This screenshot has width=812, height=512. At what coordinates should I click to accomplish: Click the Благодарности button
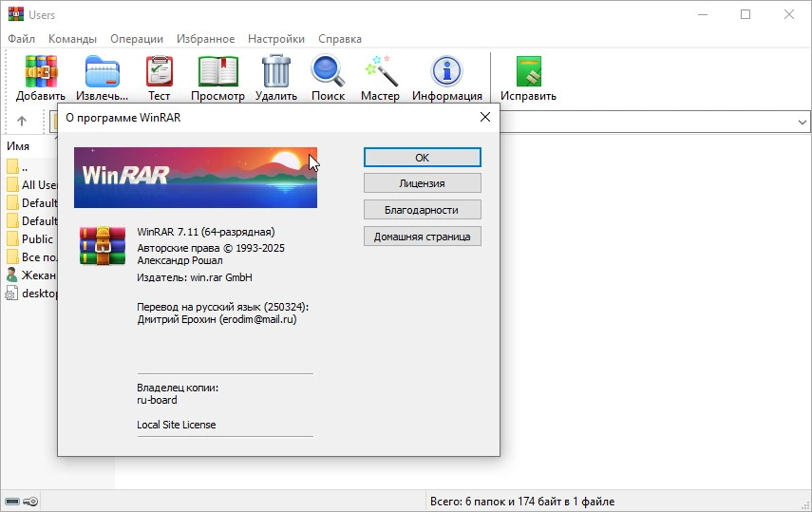tap(422, 210)
